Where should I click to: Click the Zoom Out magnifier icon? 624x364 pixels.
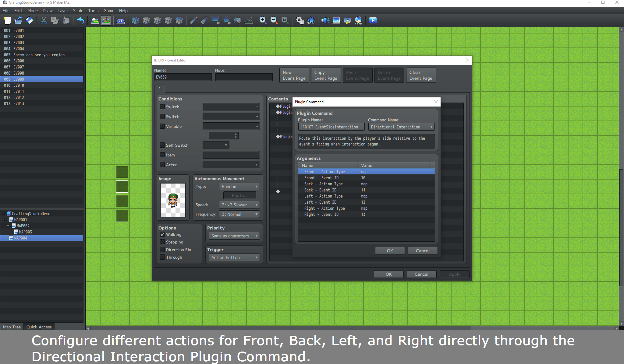[274, 20]
